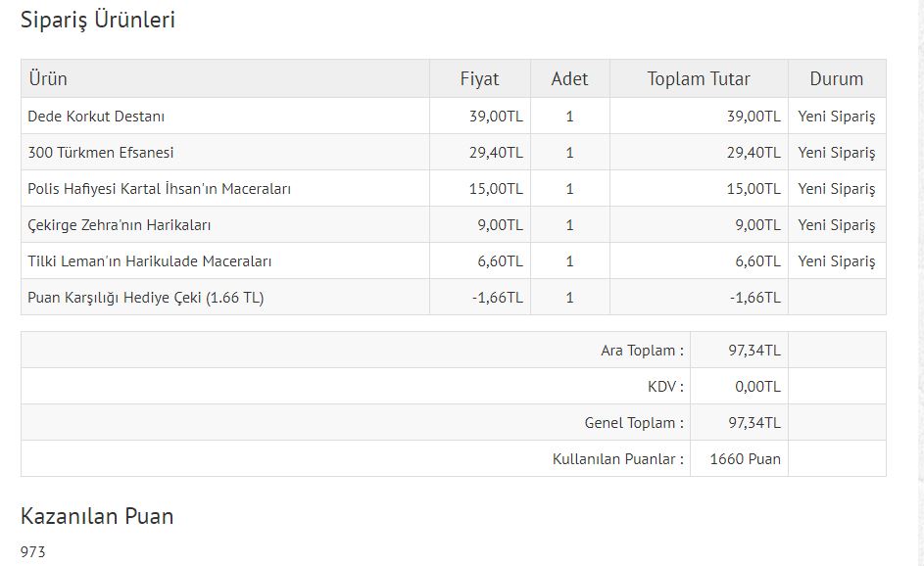Click the Fiyat column header
The image size is (924, 566).
pyautogui.click(x=479, y=79)
